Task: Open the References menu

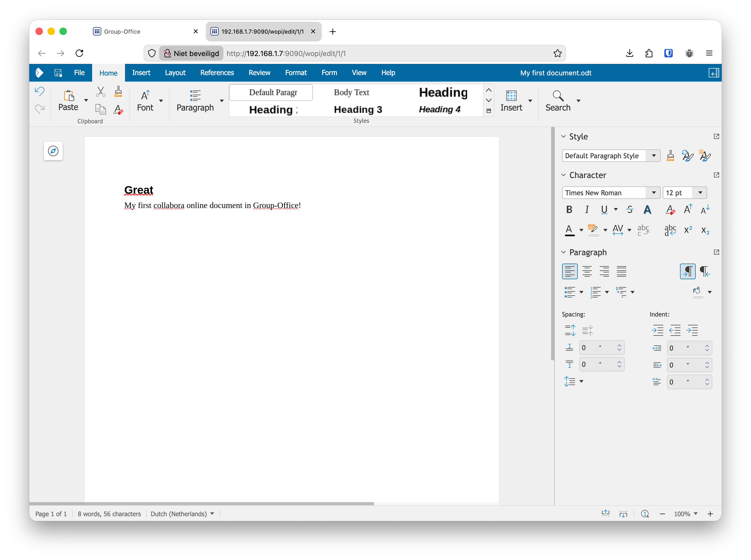Action: click(217, 72)
